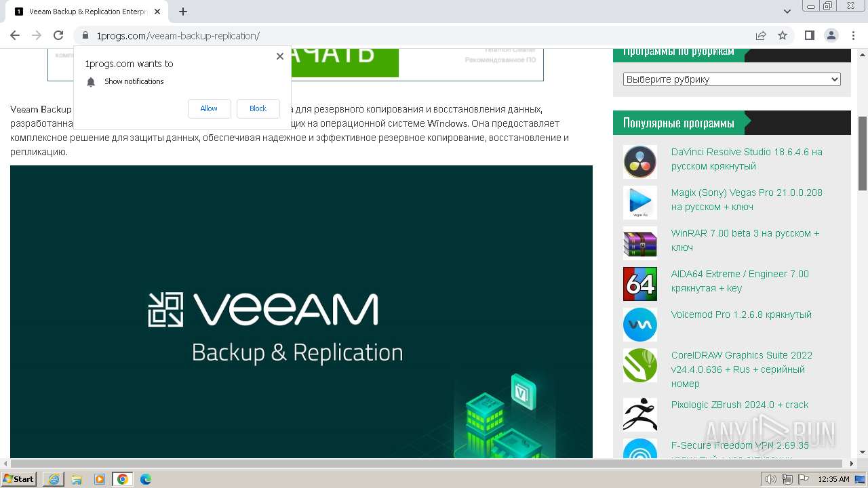Image resolution: width=868 pixels, height=488 pixels.
Task: Open Microsoft Edge from taskbar
Action: 146,479
